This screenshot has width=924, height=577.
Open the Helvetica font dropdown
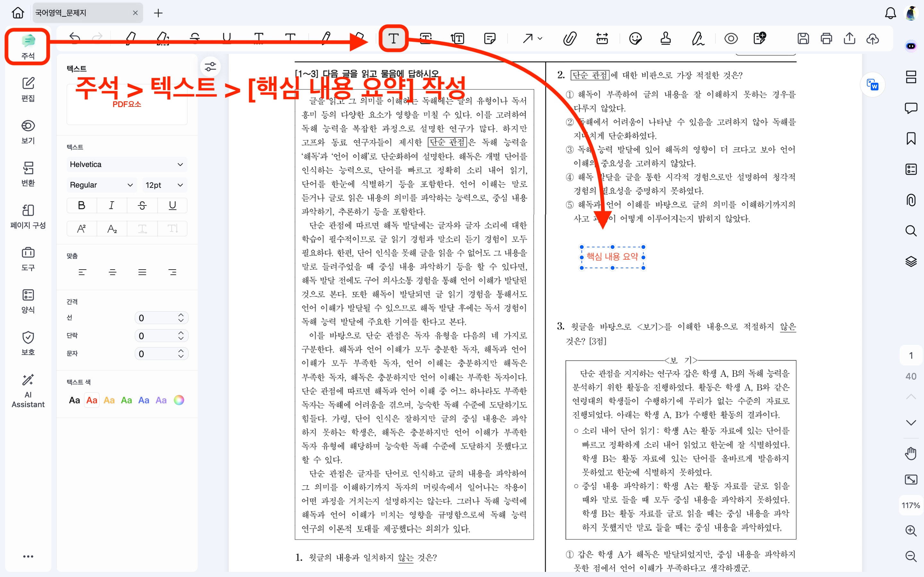coord(127,164)
